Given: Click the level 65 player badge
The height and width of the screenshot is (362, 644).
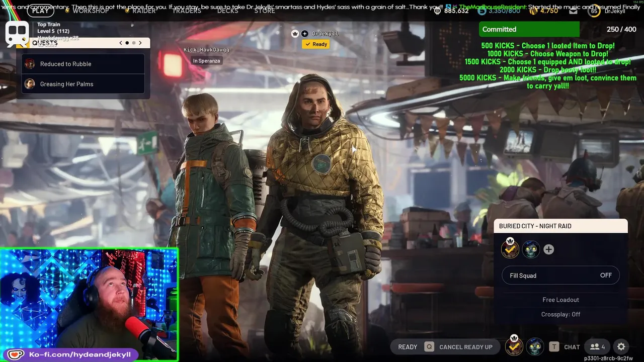Looking at the screenshot, I should (594, 11).
